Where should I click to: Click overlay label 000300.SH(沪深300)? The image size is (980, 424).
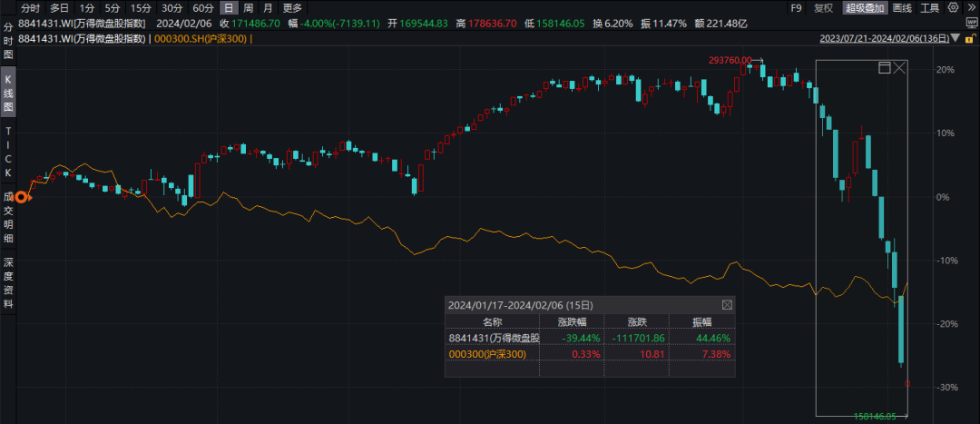pos(200,39)
